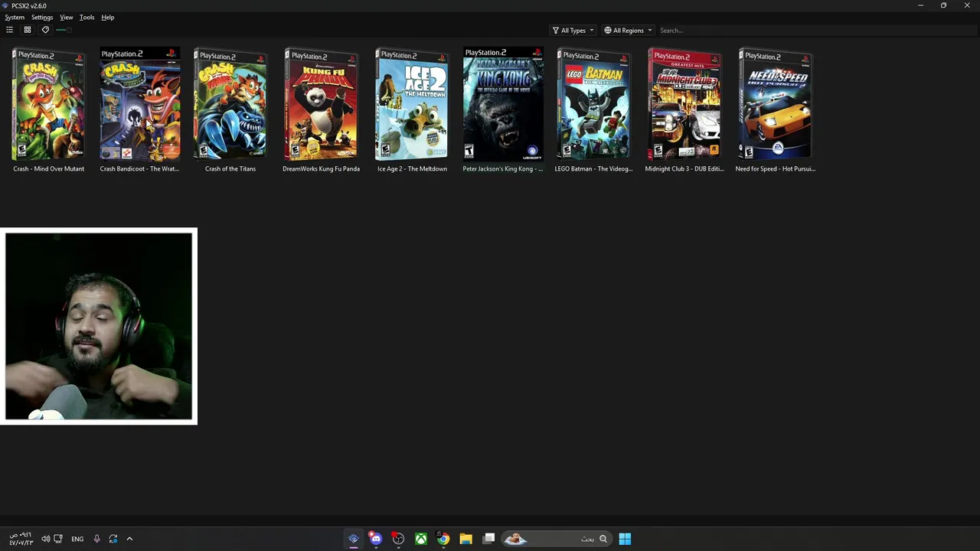Select Need for Speed Hot Pursuit cover
Screen dimensions: 980x551
pos(776,104)
